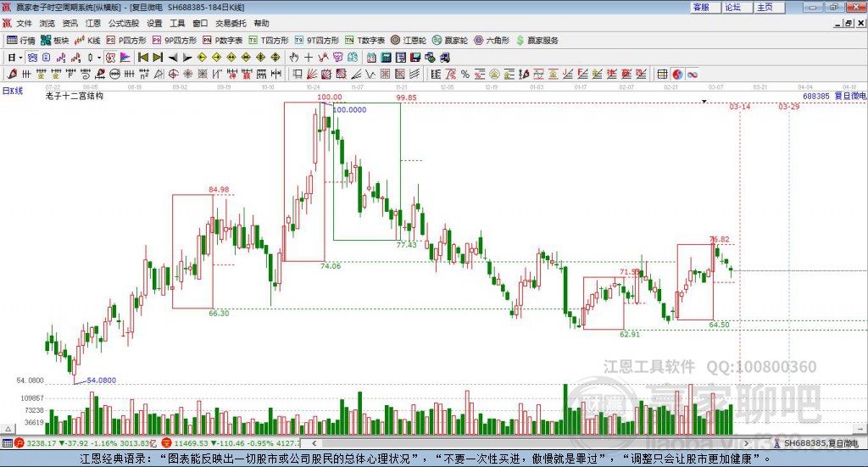Jump to last bar with skip-to-end icon
The width and height of the screenshot is (868, 467).
[158, 58]
